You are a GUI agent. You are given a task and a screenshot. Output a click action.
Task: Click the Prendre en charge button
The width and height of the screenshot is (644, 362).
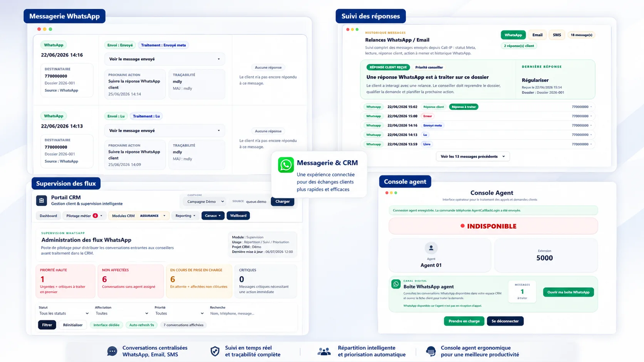(464, 321)
